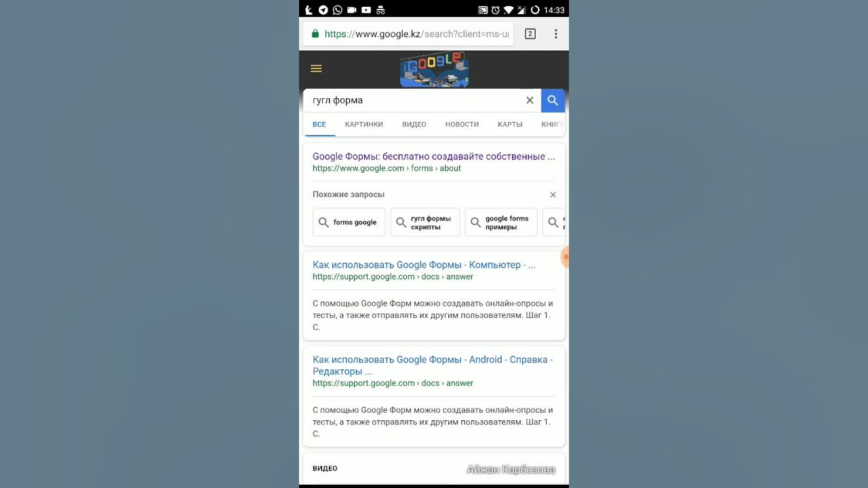Click the Google doodle logo
Screen dimensions: 868x488
pos(434,69)
